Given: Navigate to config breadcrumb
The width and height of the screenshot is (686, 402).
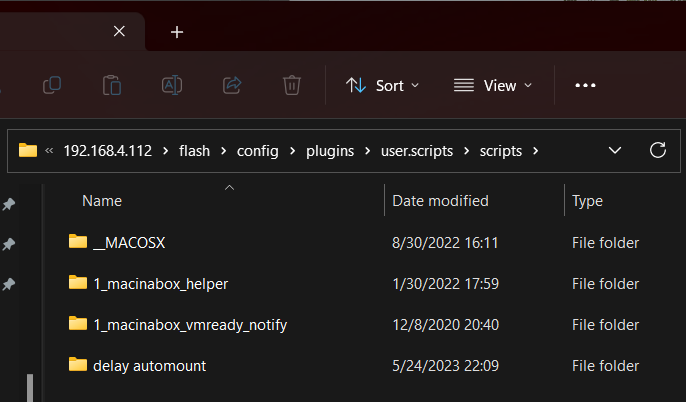Looking at the screenshot, I should [x=258, y=151].
